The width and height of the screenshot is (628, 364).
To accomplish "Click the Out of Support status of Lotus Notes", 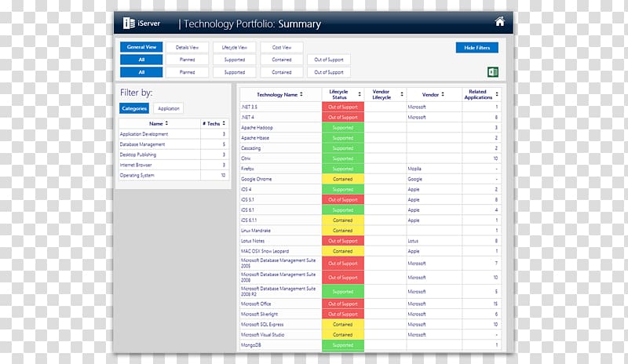I will click(343, 241).
